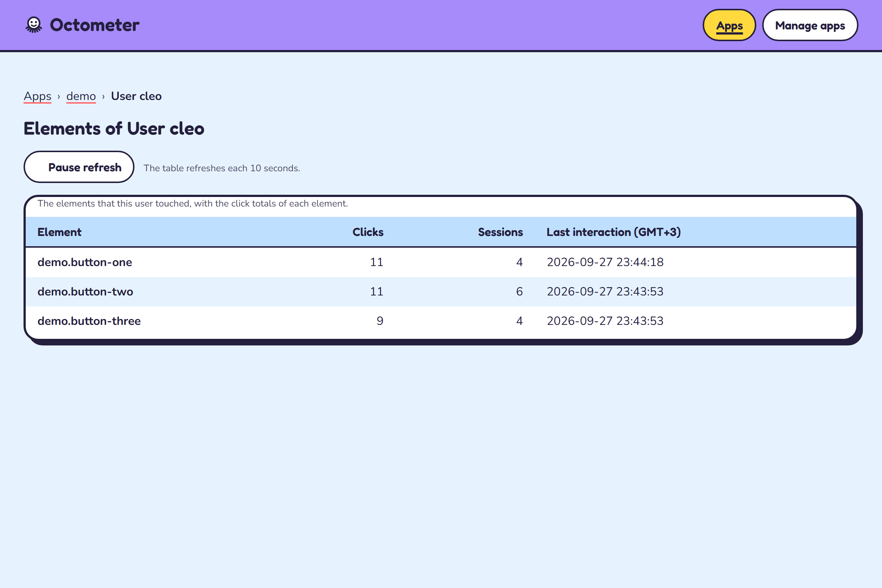Click the demo.button-two last interaction timestamp
The height and width of the screenshot is (588, 882).
click(605, 291)
